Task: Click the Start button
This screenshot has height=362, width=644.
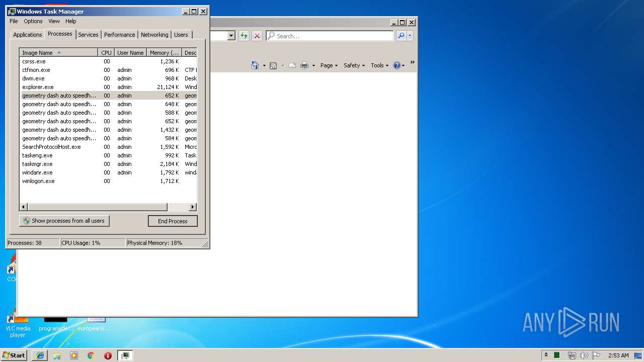Action: (14, 355)
